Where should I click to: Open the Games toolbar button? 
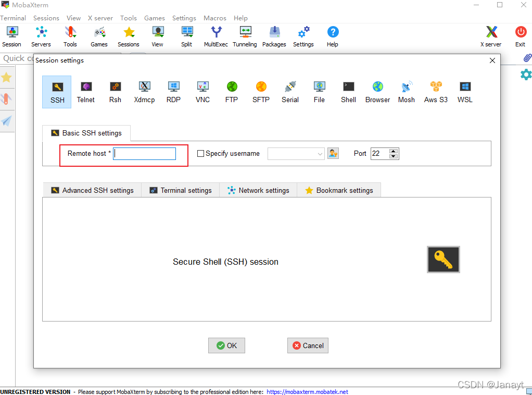[99, 36]
